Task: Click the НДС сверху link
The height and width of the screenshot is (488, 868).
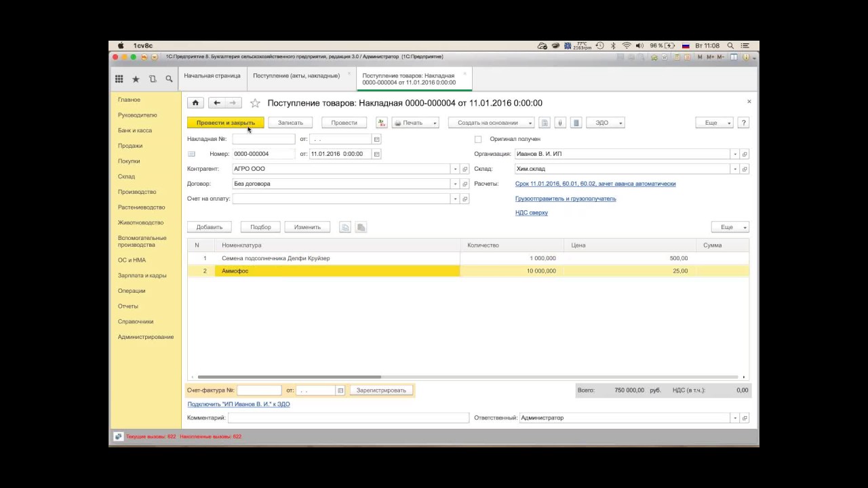Action: 532,213
